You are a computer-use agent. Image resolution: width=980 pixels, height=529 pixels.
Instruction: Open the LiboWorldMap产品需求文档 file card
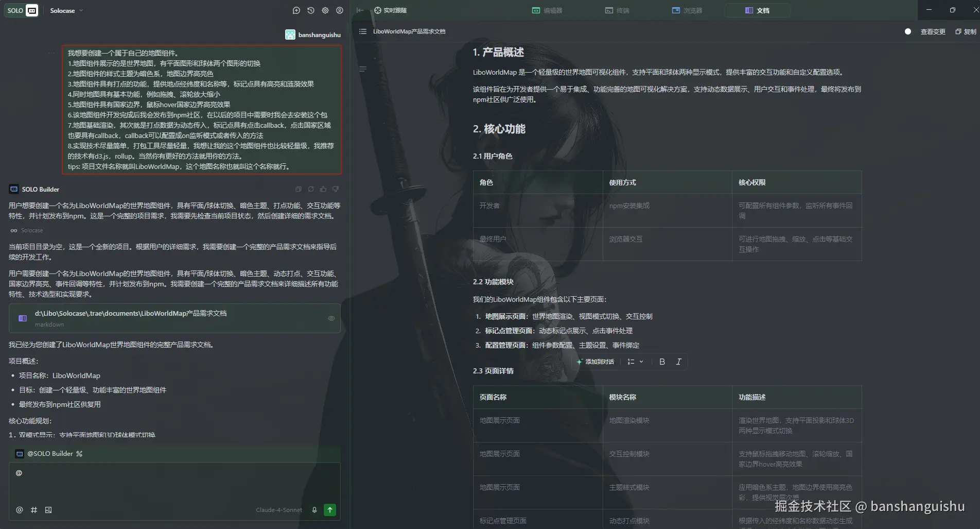174,318
